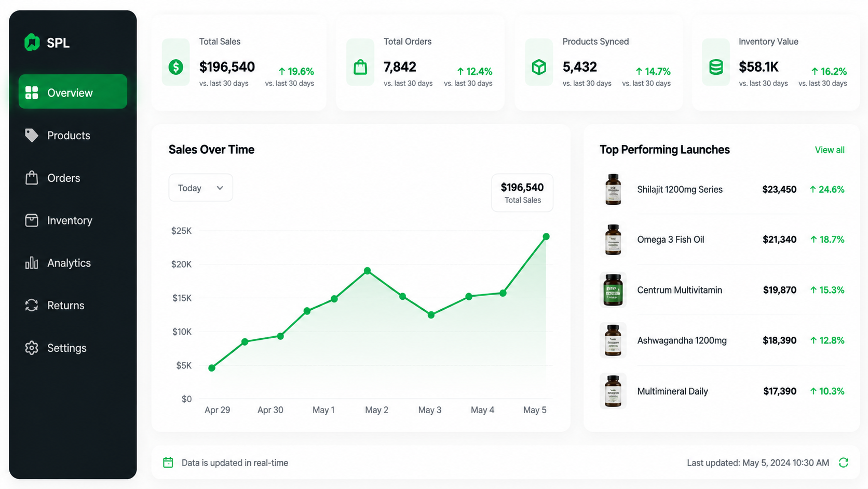868x489 pixels.
Task: Refresh data with the green refresh icon
Action: tap(844, 462)
